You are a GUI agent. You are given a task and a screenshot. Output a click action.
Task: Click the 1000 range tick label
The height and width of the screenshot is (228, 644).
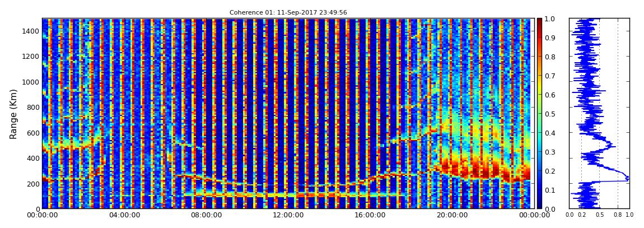[x=30, y=82]
